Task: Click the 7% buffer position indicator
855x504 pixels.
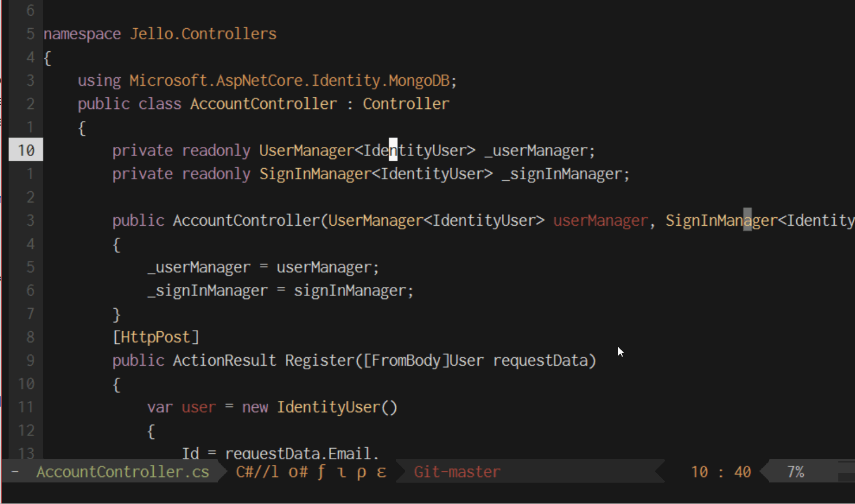Action: [795, 472]
